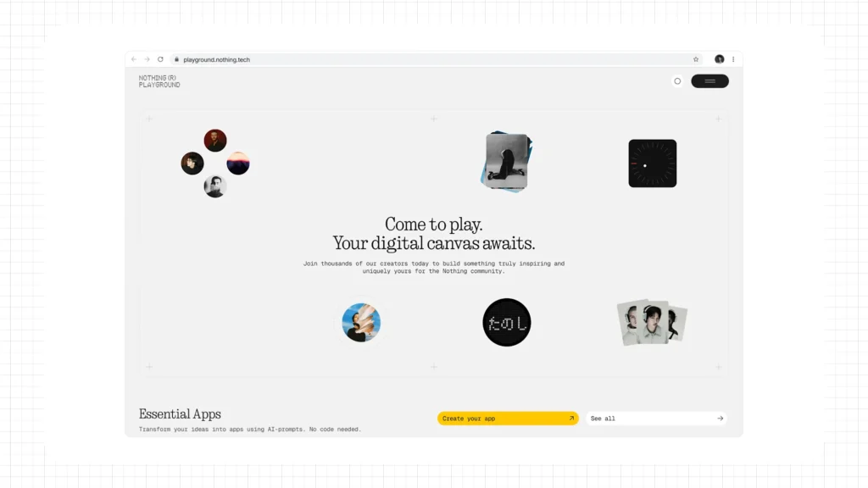
Task: Select the blue circular portrait image
Action: pyautogui.click(x=361, y=322)
